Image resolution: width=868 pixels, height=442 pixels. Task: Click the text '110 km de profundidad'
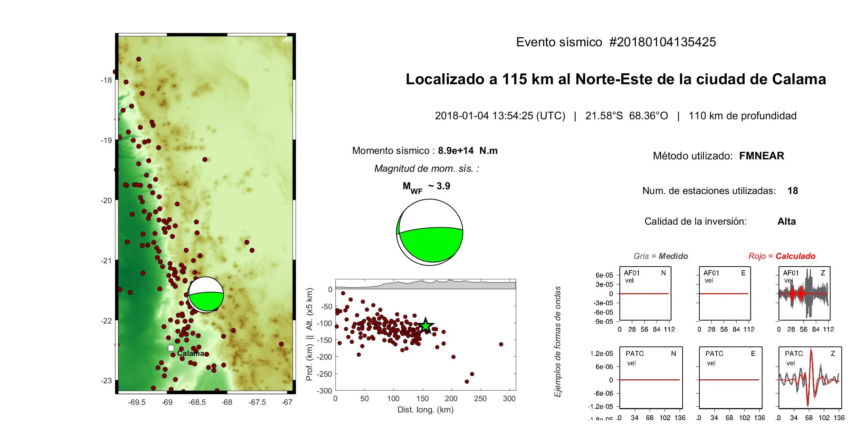pyautogui.click(x=742, y=116)
